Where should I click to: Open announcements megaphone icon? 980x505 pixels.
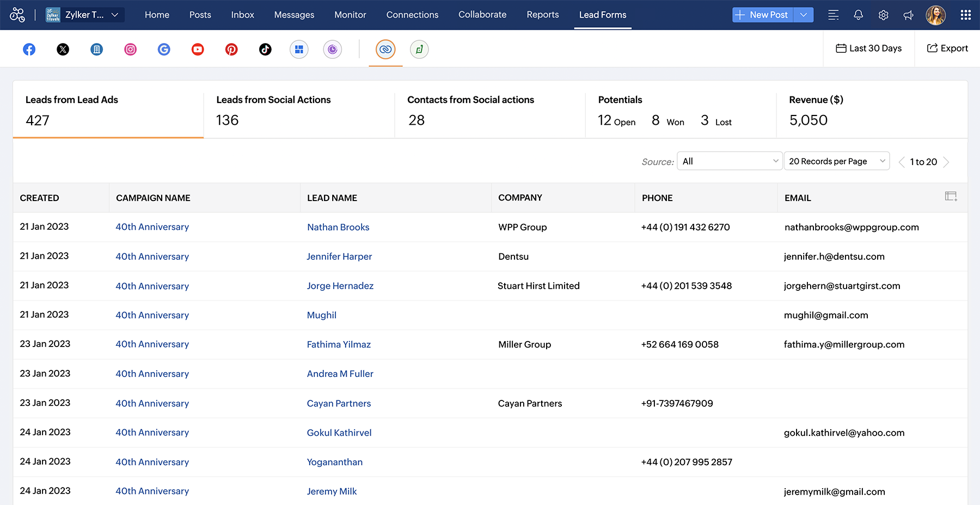coord(909,15)
